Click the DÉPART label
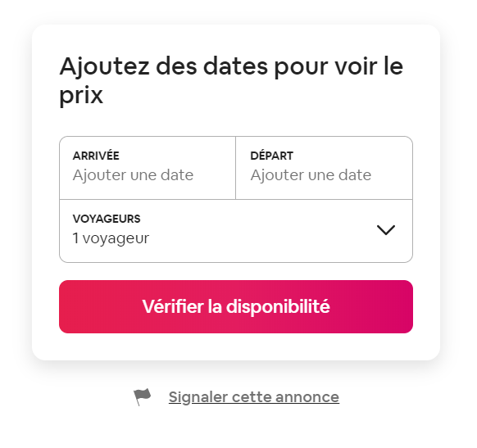Image resolution: width=477 pixels, height=448 pixels. [x=271, y=156]
